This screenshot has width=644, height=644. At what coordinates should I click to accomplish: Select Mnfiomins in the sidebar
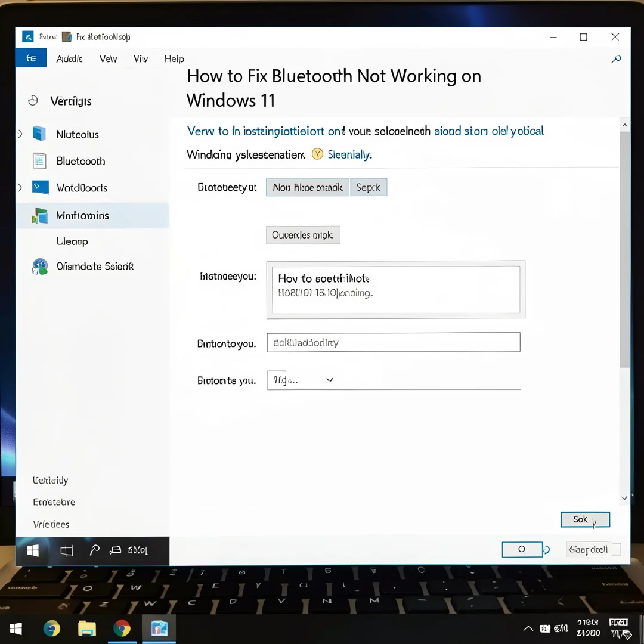[92, 216]
